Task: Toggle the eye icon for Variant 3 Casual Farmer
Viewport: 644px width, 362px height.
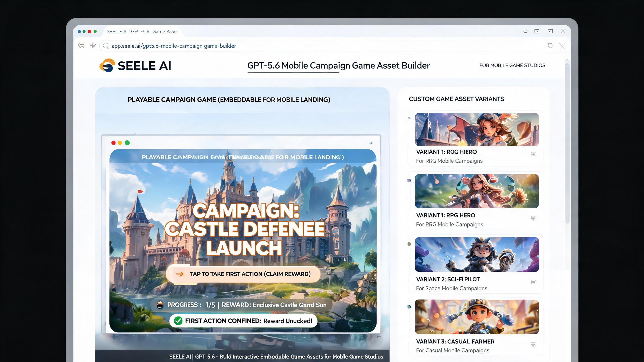Action: pyautogui.click(x=533, y=344)
